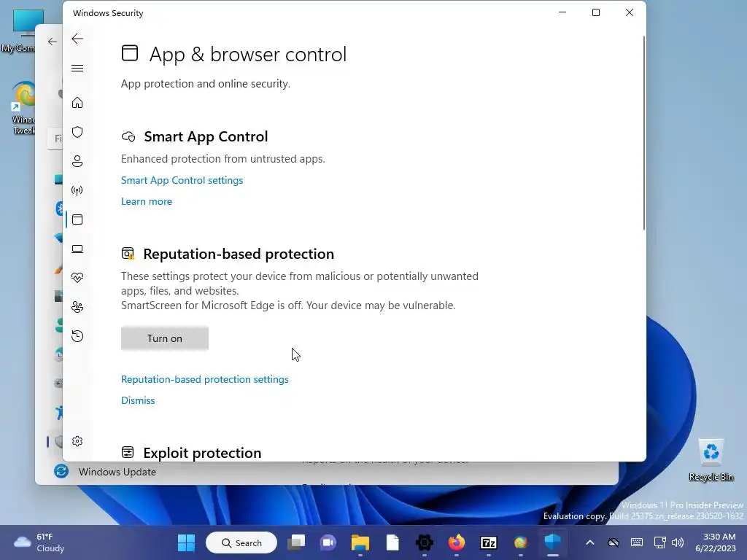Open Windows Security settings gear icon
The height and width of the screenshot is (560, 747).
[x=77, y=441]
